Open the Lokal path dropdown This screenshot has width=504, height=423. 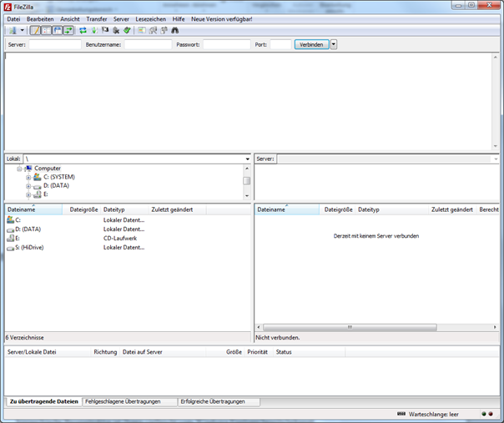247,159
